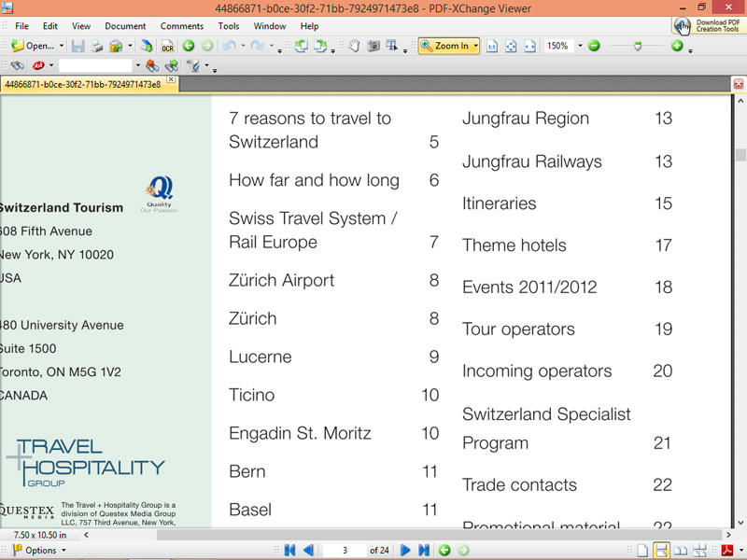This screenshot has height=560, width=747.
Task: Close the document tab with small X
Action: (172, 79)
